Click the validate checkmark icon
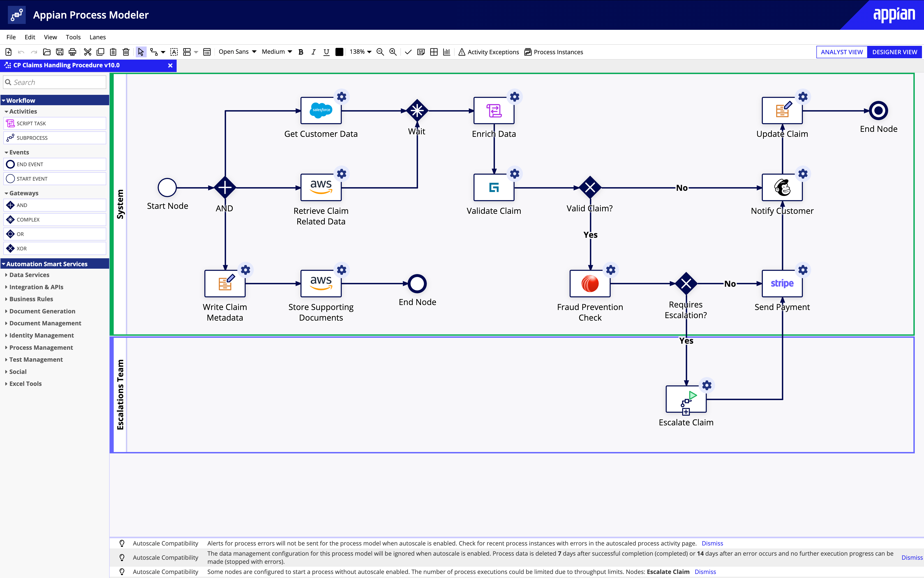Image resolution: width=924 pixels, height=578 pixels. pos(408,52)
